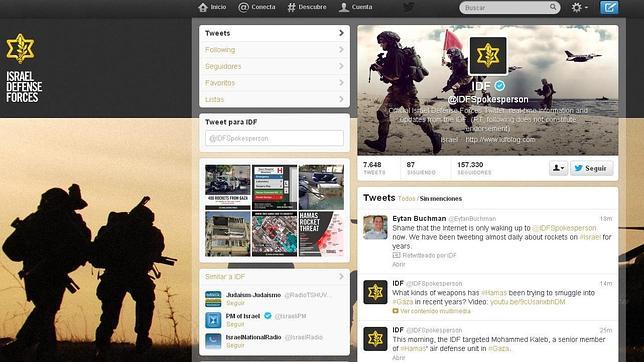Click the #Hamas hashtag in smuggle tweet

point(494,293)
